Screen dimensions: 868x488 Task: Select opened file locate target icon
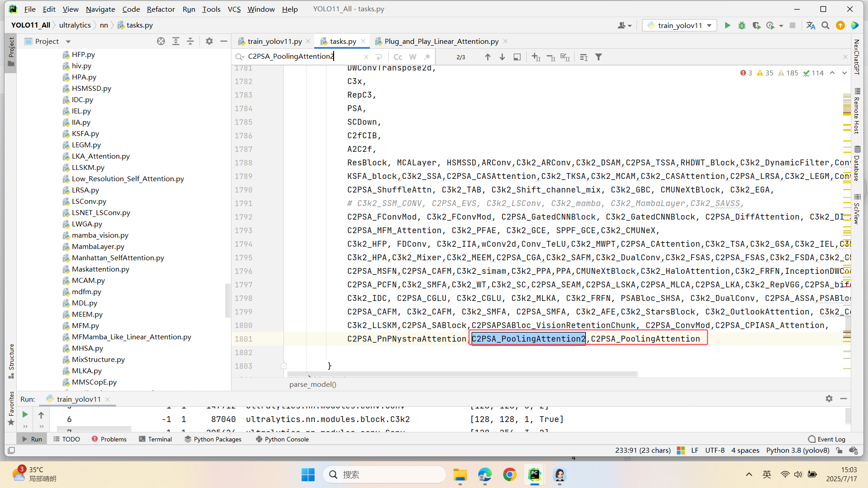(x=161, y=41)
